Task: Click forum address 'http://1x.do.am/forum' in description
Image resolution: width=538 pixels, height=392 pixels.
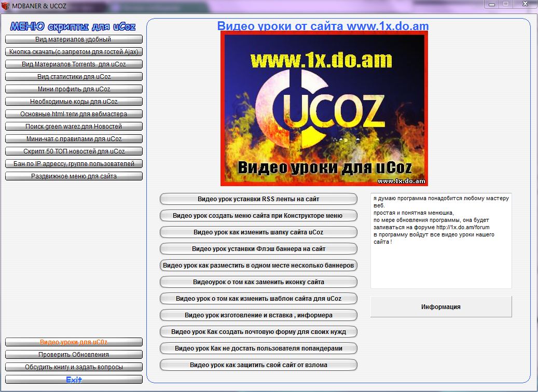Action: 463,227
